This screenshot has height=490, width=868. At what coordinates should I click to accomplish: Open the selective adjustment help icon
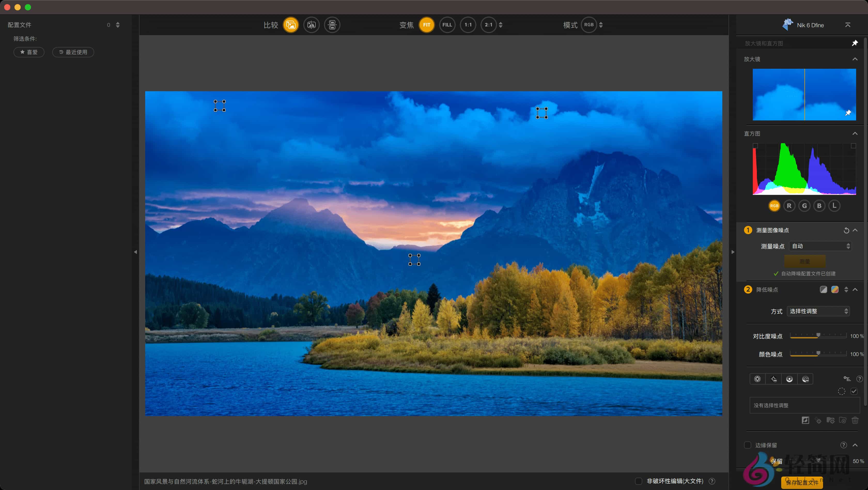click(859, 378)
